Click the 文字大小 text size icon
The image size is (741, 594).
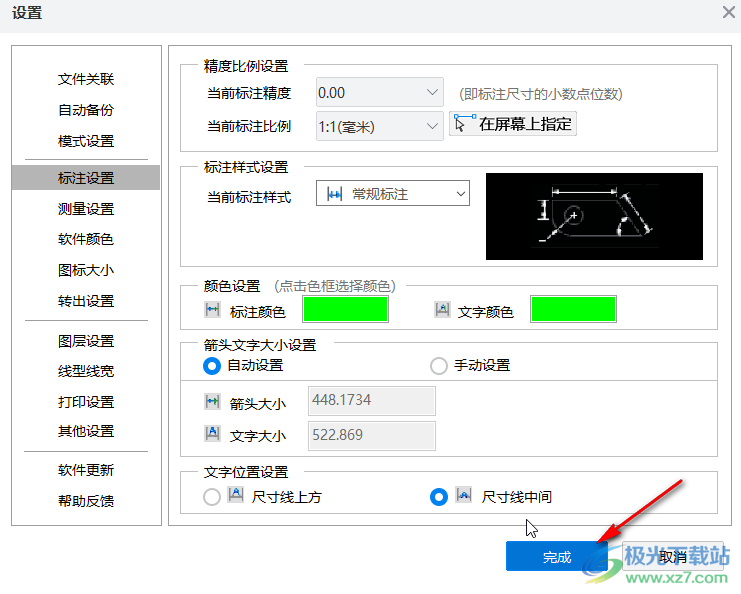[x=212, y=433]
